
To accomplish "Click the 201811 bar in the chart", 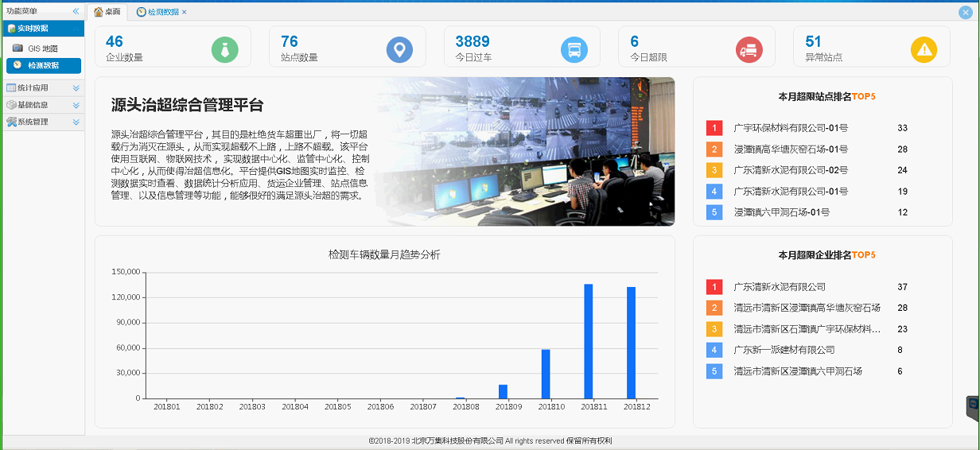I will (589, 341).
